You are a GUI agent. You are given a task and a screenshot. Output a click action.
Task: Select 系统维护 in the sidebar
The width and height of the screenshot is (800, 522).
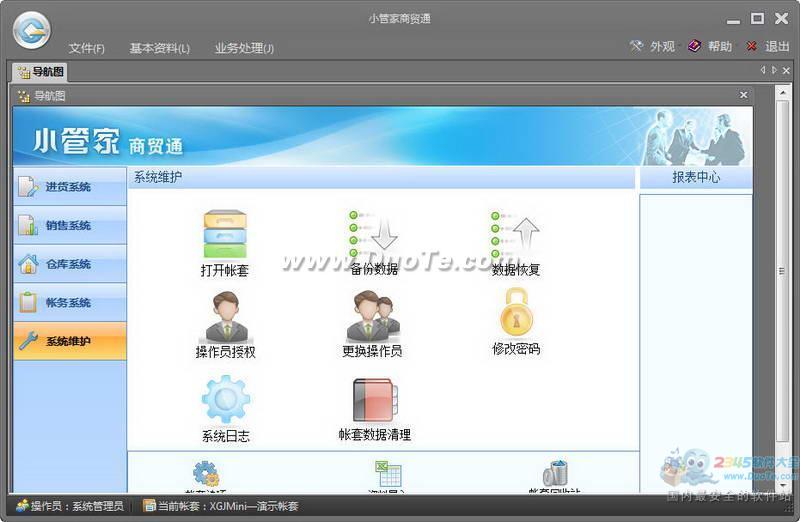coord(70,341)
